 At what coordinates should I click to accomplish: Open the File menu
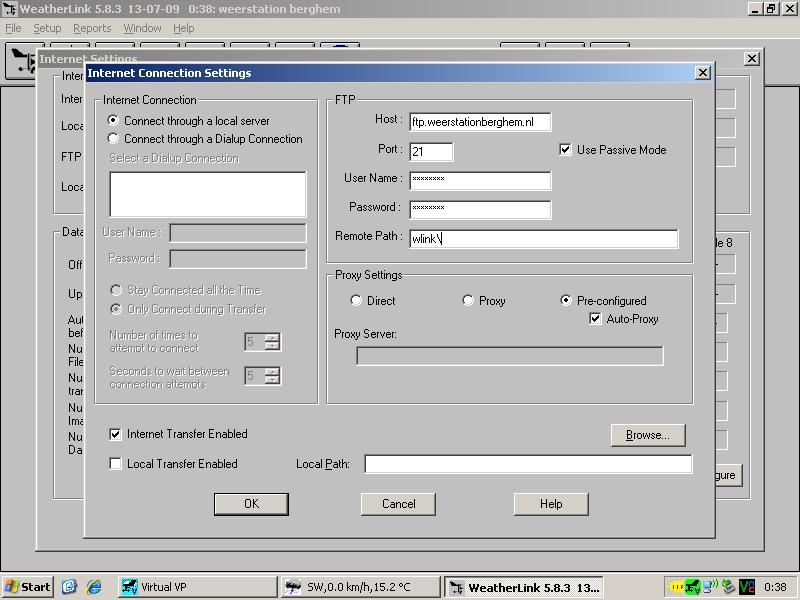point(13,28)
